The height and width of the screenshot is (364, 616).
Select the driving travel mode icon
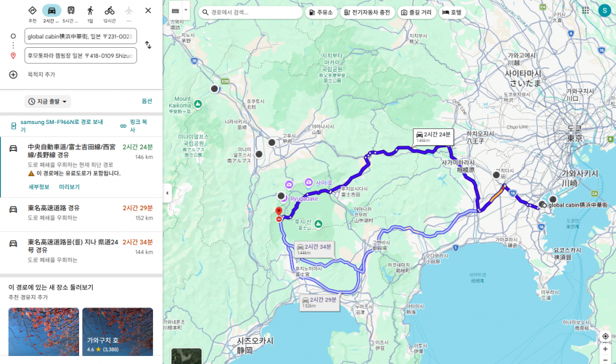[x=52, y=11]
